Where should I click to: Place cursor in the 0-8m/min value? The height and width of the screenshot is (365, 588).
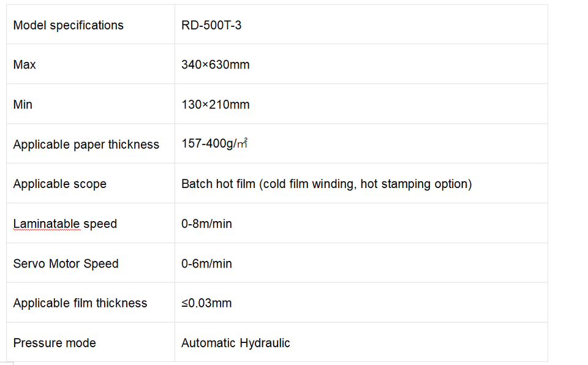coord(206,224)
